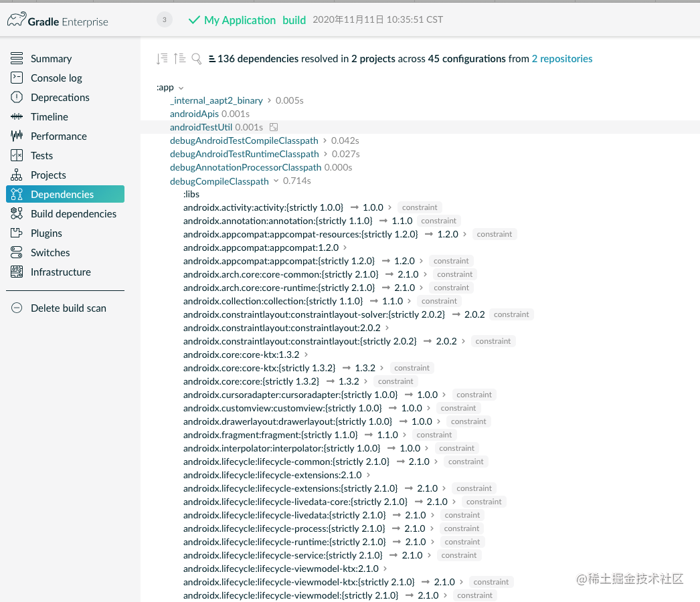
Task: Open dependency search magnifier icon
Action: point(197,58)
